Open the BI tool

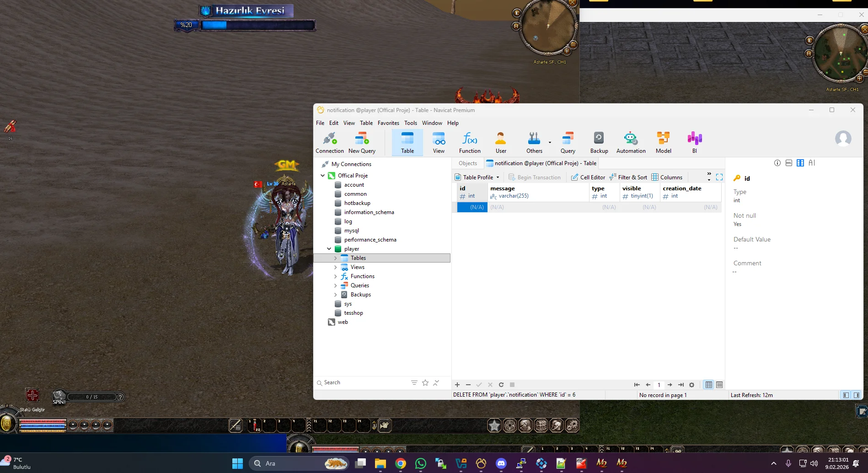click(694, 143)
